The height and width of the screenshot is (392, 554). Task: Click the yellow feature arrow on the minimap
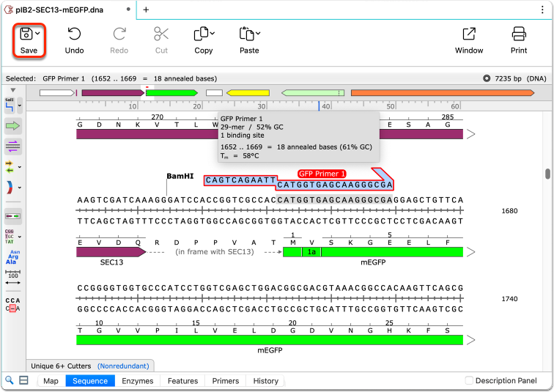248,93
